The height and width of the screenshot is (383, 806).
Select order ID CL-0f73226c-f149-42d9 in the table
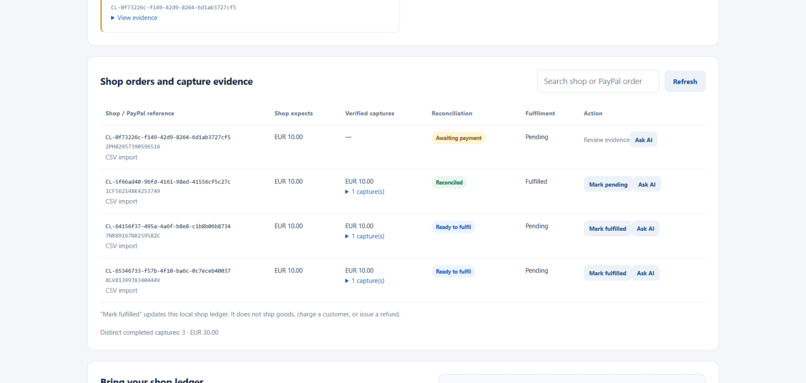(168, 137)
